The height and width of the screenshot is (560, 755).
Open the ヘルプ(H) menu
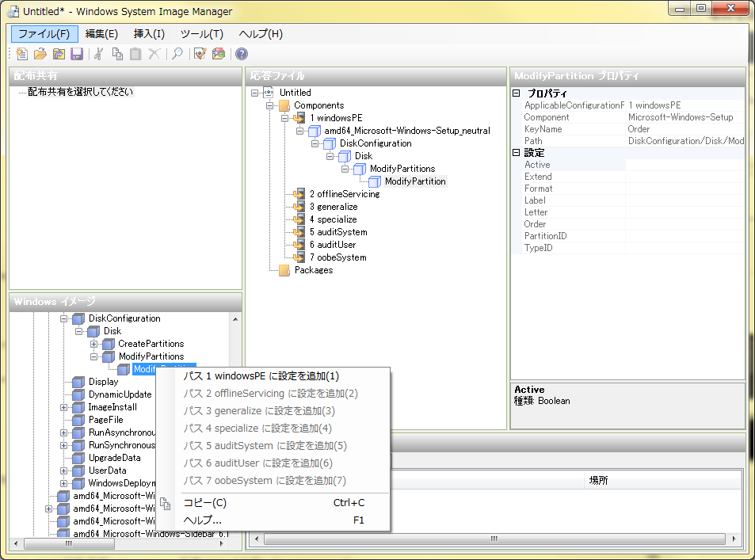[261, 34]
